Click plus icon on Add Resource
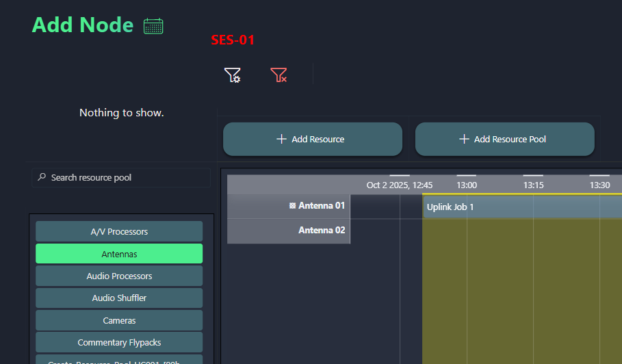 [281, 139]
